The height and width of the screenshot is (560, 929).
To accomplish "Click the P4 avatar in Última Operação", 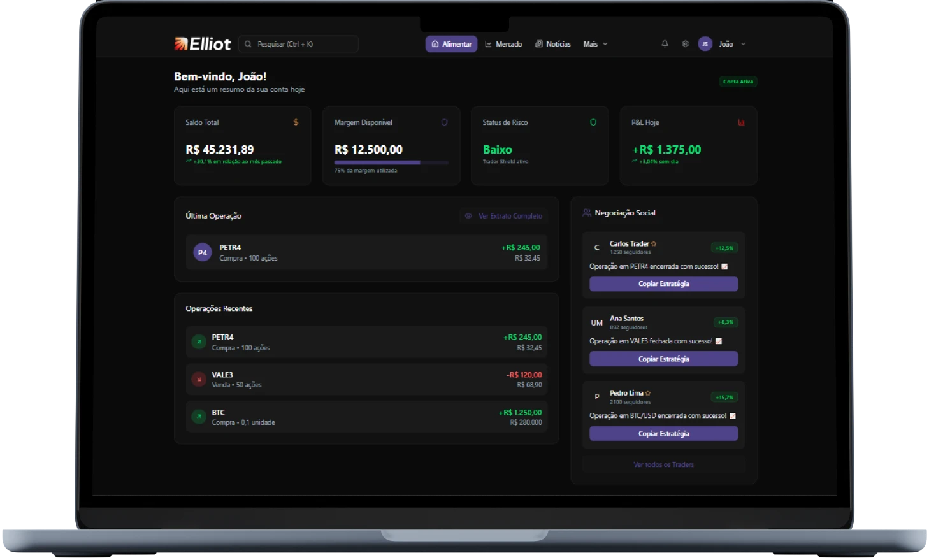I will [202, 252].
